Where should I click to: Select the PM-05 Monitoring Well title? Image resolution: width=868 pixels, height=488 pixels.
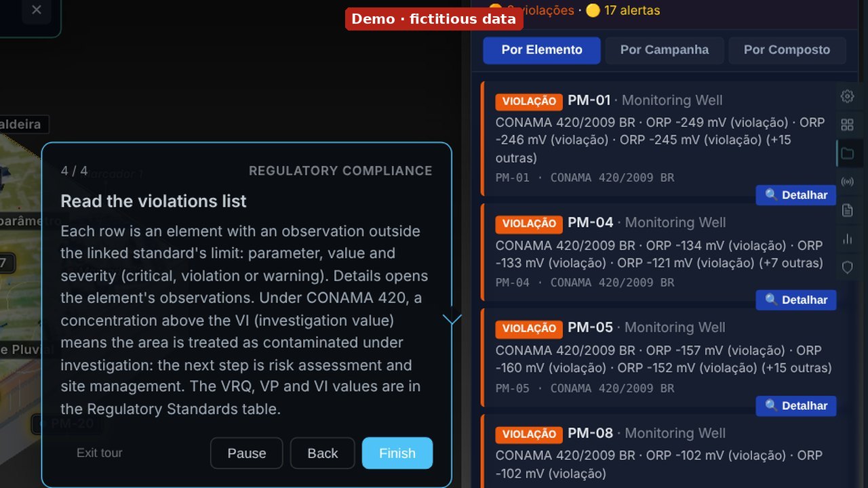(646, 327)
